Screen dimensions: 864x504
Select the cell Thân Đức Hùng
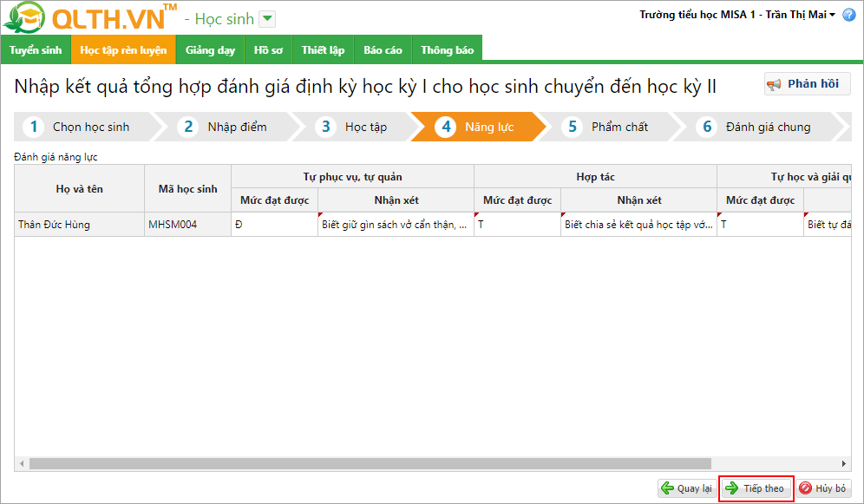click(79, 225)
